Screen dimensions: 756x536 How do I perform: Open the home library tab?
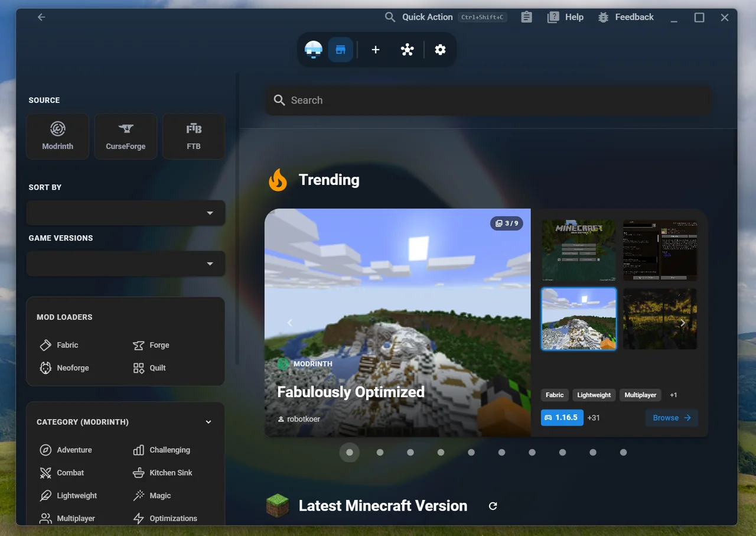tap(314, 50)
